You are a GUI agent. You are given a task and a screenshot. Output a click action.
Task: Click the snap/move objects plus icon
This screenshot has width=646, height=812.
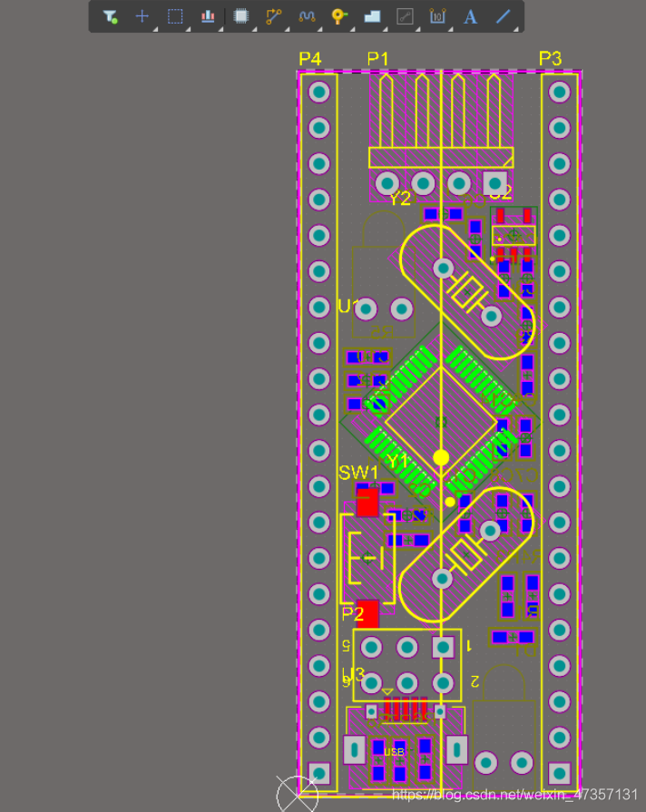click(x=142, y=16)
